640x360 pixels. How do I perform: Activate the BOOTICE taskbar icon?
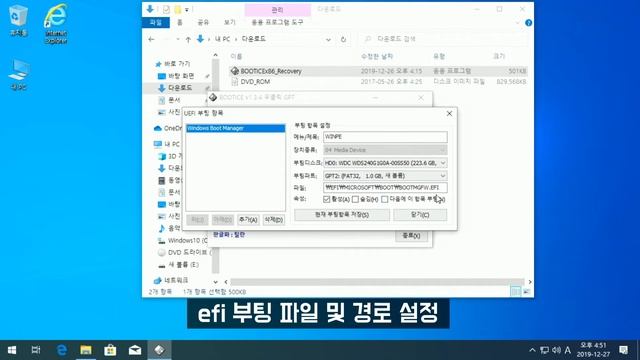[x=159, y=350]
